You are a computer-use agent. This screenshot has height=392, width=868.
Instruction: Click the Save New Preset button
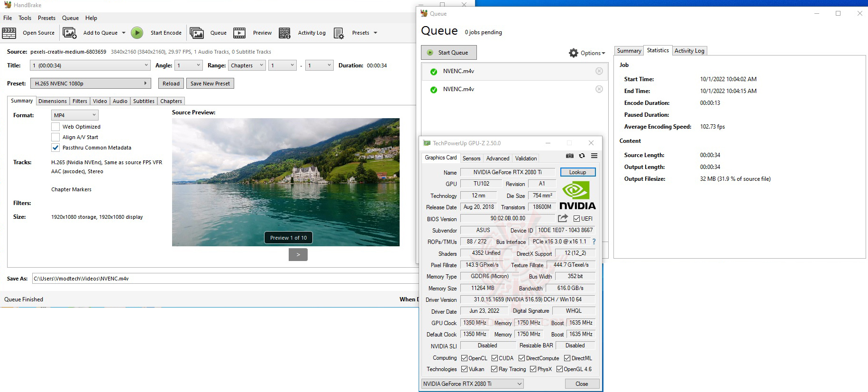tap(210, 84)
